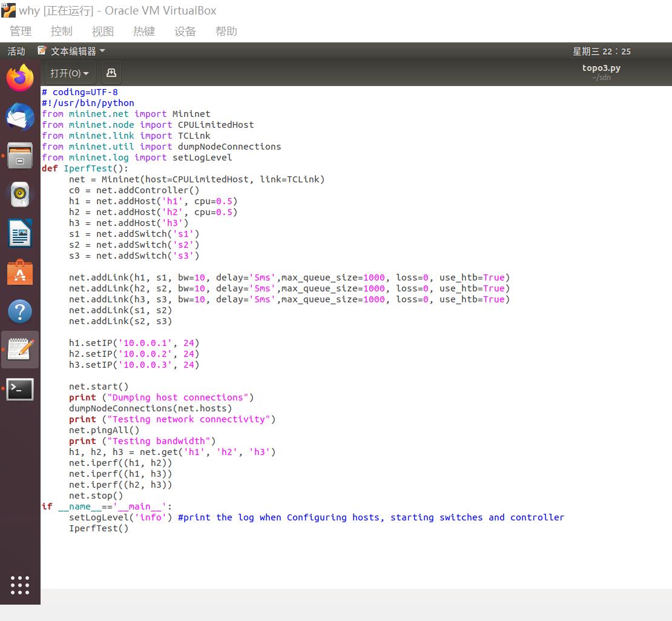This screenshot has height=621, width=672.
Task: Open the 打开(O) file dropdown
Action: [x=70, y=73]
